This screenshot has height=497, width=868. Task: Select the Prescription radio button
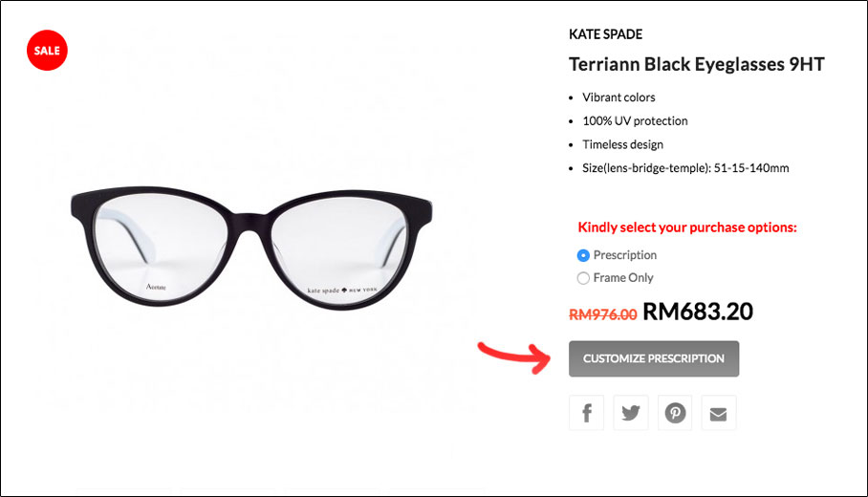[x=583, y=256]
